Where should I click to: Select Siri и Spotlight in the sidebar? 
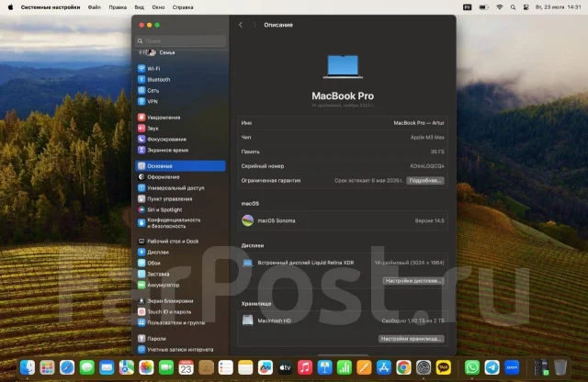coord(180,209)
